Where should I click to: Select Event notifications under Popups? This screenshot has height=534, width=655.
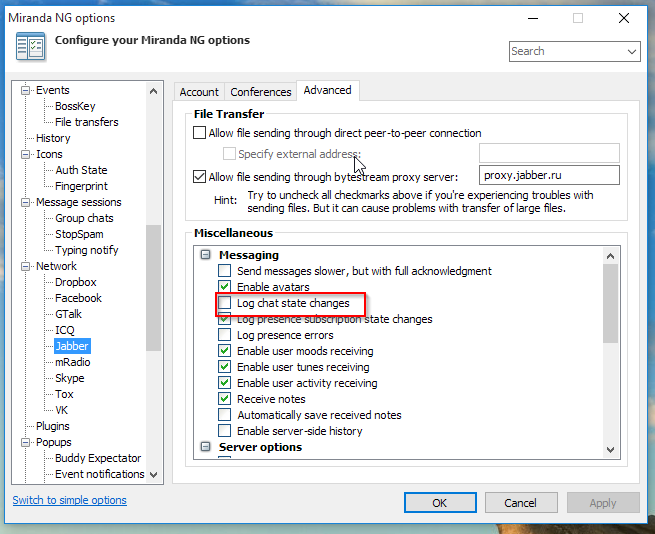pos(100,474)
